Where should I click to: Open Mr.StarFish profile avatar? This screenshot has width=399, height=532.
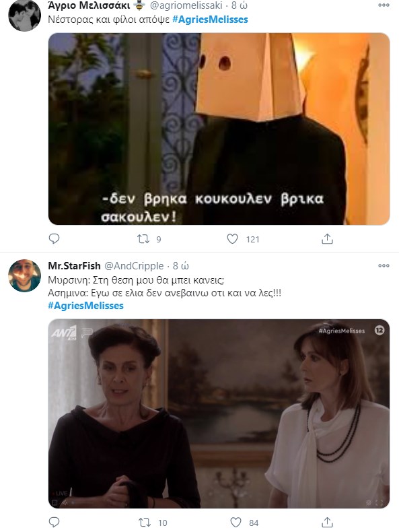coord(24,275)
